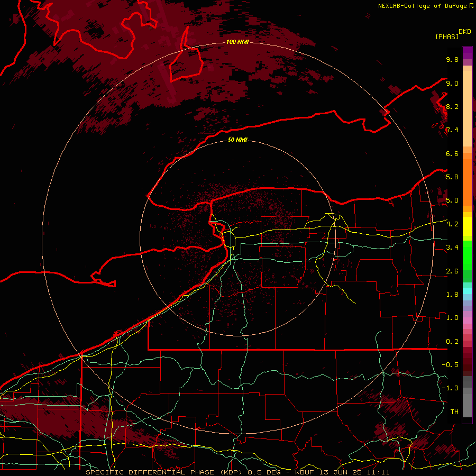Click the 8.2 scale value
Viewport: 476px width, 476px height.
[x=452, y=106]
